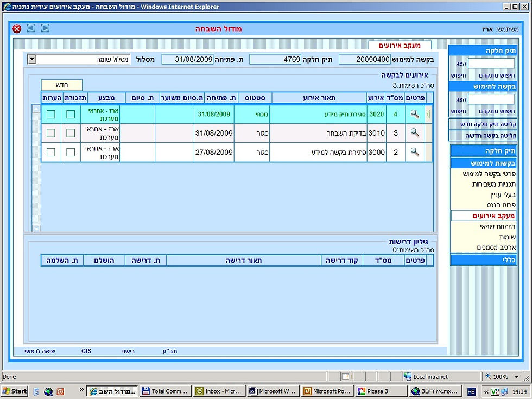Click the GIS link at bottom
Viewport: 532px width, 399px height.
pyautogui.click(x=86, y=351)
